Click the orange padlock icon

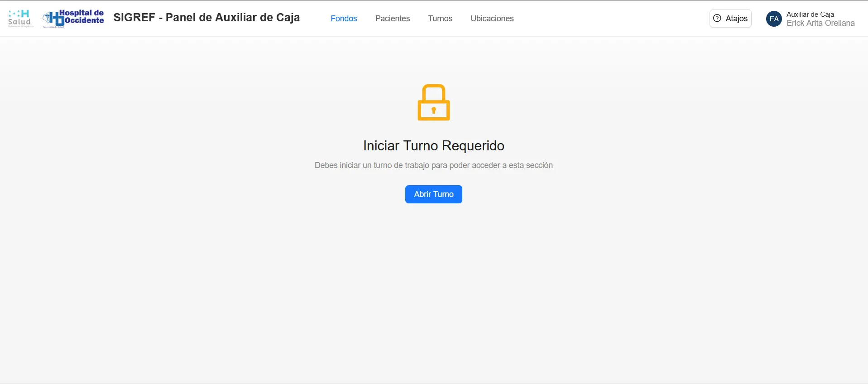point(433,103)
